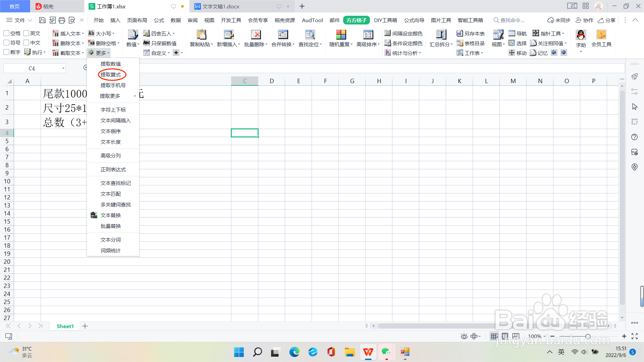Click the 高级排序 sort icon
This screenshot has width=644, height=362.
tap(368, 35)
